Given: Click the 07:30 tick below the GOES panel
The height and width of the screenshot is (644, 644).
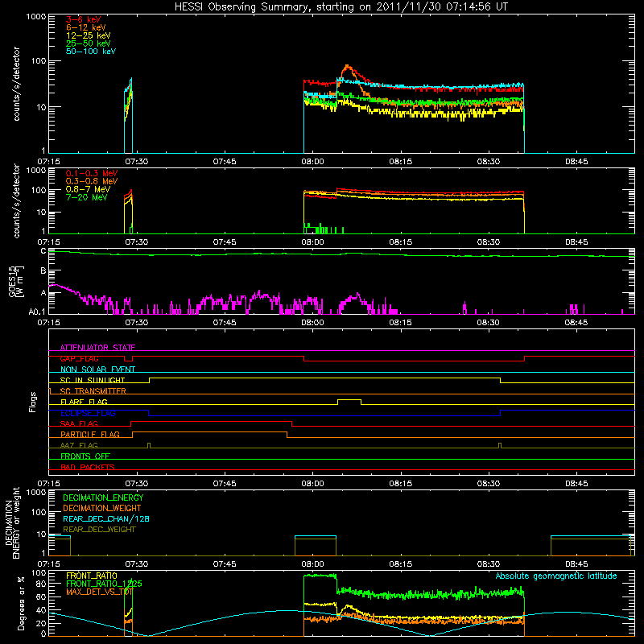Looking at the screenshot, I should 136,323.
